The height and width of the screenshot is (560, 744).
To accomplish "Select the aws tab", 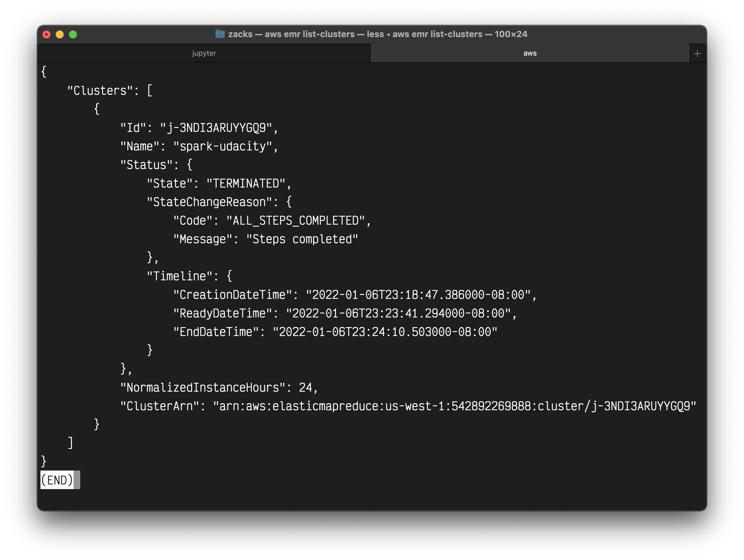I will pos(529,53).
